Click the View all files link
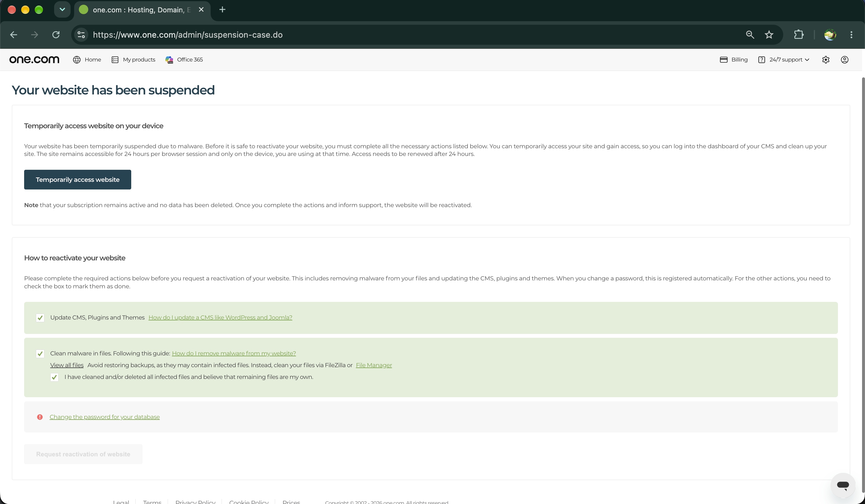This screenshot has width=865, height=504. [67, 365]
